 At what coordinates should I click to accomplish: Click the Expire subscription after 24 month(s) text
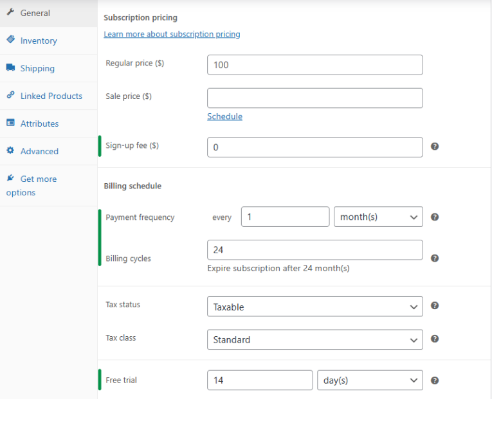[278, 269]
